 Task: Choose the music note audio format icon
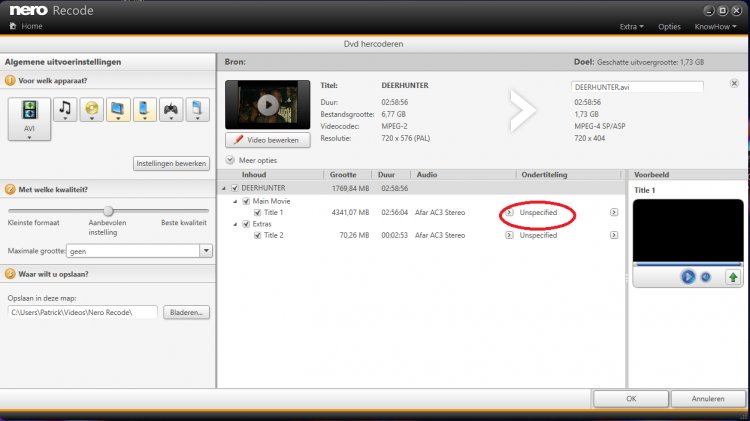click(66, 108)
